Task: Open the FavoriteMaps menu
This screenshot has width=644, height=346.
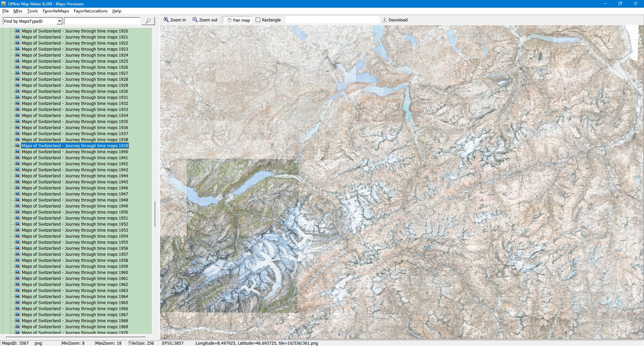Action: [56, 11]
